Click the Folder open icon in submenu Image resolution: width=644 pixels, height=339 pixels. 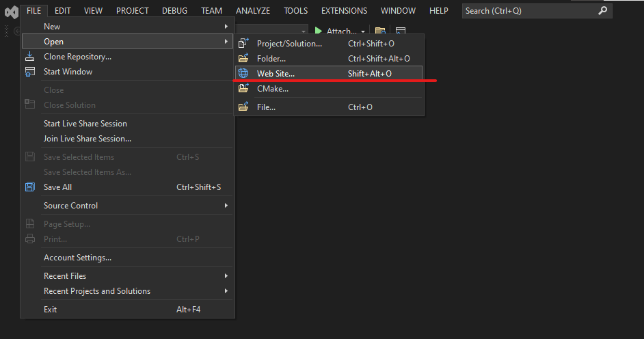click(x=243, y=58)
